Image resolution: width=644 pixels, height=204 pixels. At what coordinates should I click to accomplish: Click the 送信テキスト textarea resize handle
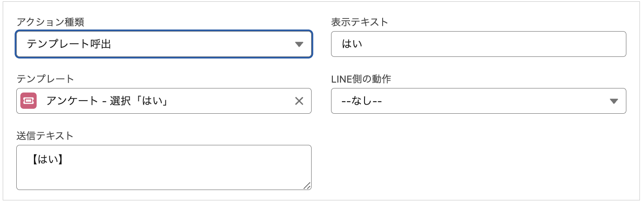307,185
